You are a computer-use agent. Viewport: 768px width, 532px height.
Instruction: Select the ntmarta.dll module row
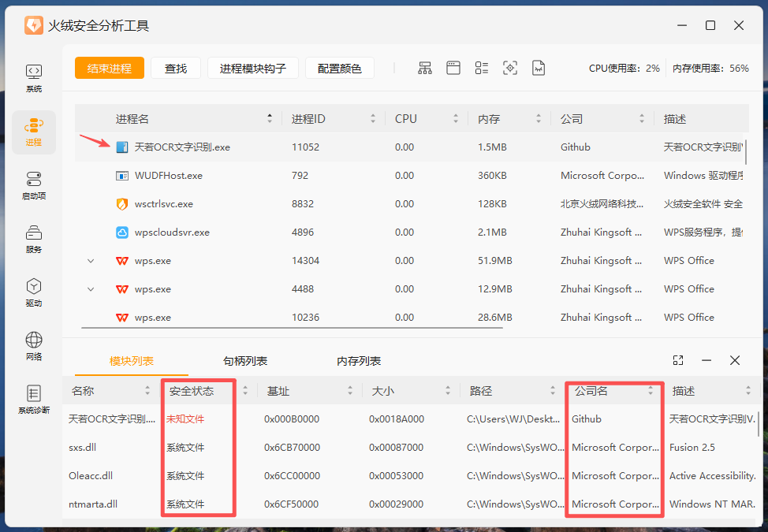click(x=412, y=504)
